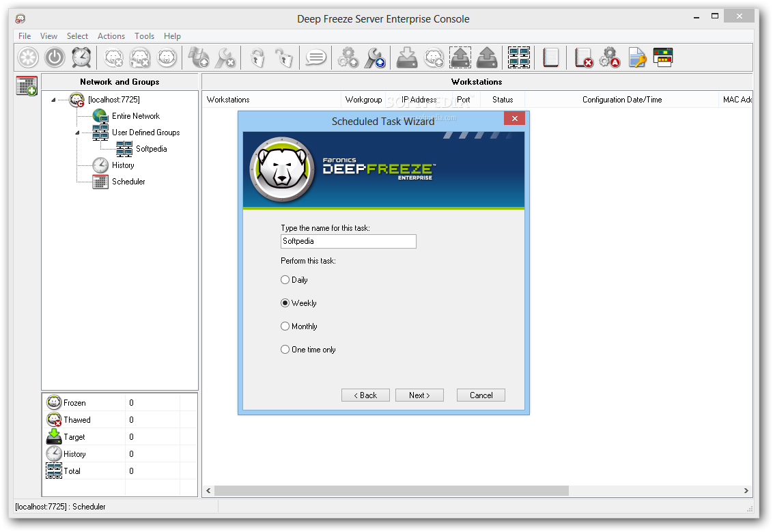The width and height of the screenshot is (773, 532).
Task: Select the Softpedia group in tree
Action: point(152,149)
